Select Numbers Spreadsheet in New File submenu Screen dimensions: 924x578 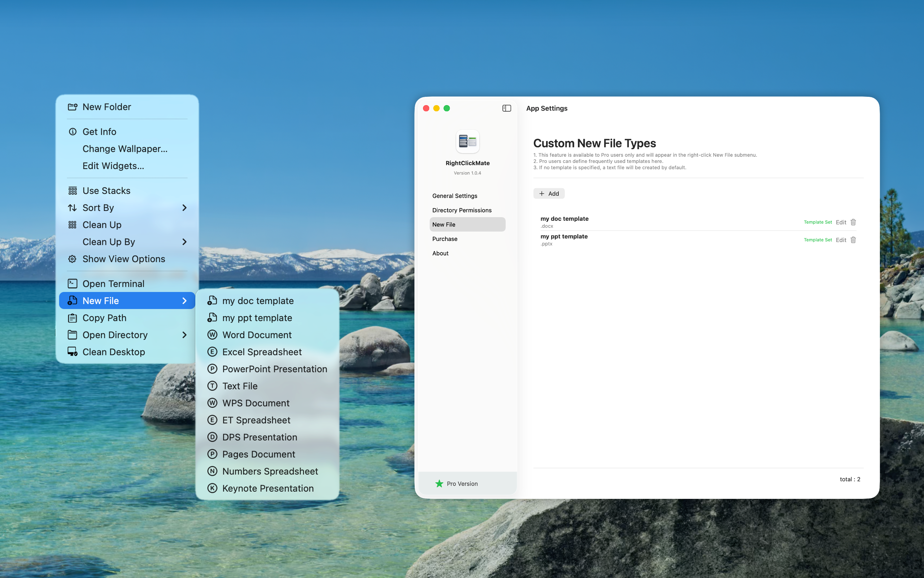[267, 471]
